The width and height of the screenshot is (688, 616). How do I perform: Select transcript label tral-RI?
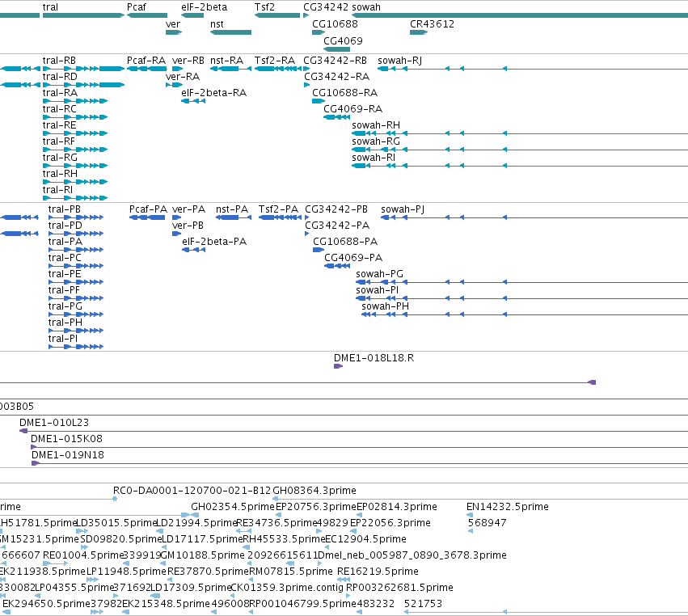(x=57, y=190)
